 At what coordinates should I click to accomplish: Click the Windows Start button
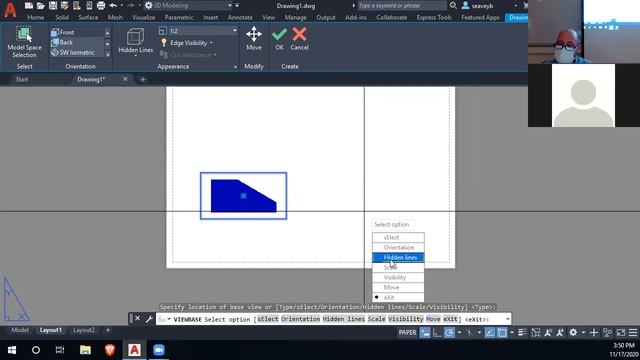12,350
